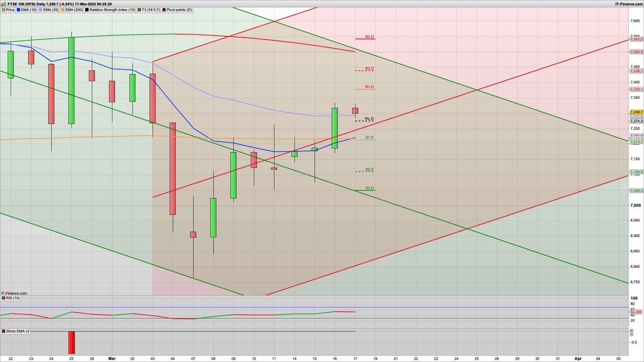Click the 30min EMA v2 panel color icon

coord(3,331)
